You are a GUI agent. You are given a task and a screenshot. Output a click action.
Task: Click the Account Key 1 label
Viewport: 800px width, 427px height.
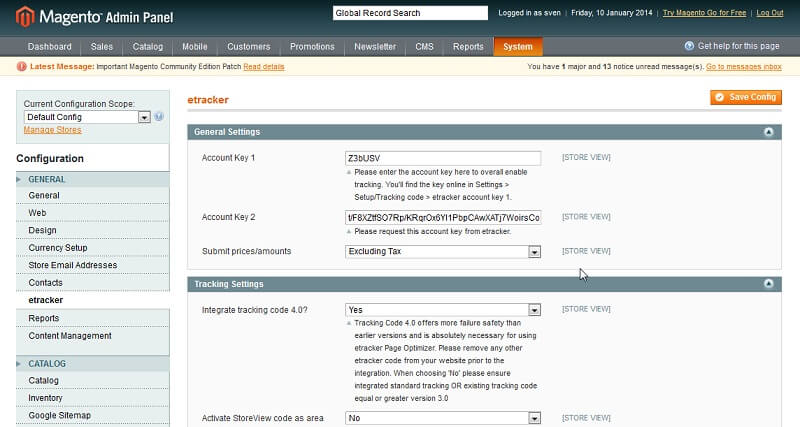tap(228, 158)
